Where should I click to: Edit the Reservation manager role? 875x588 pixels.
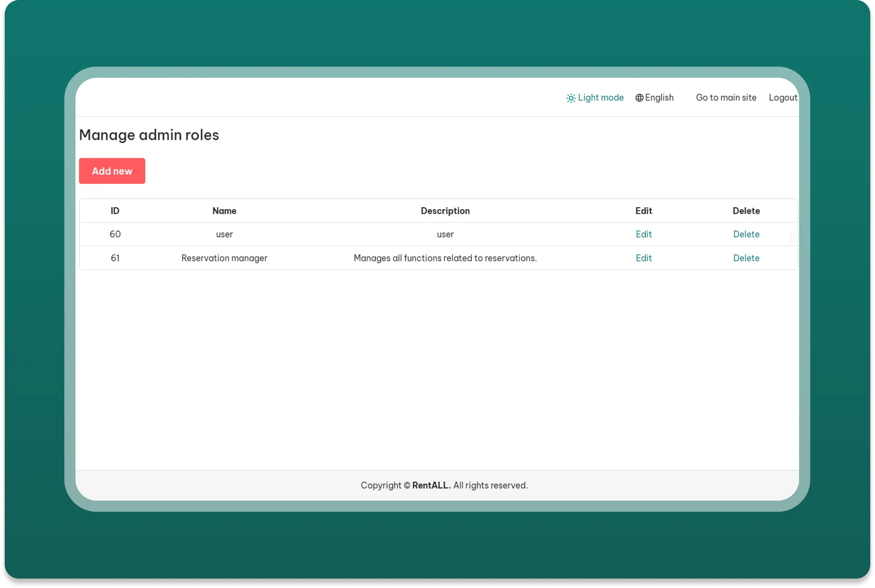(644, 258)
